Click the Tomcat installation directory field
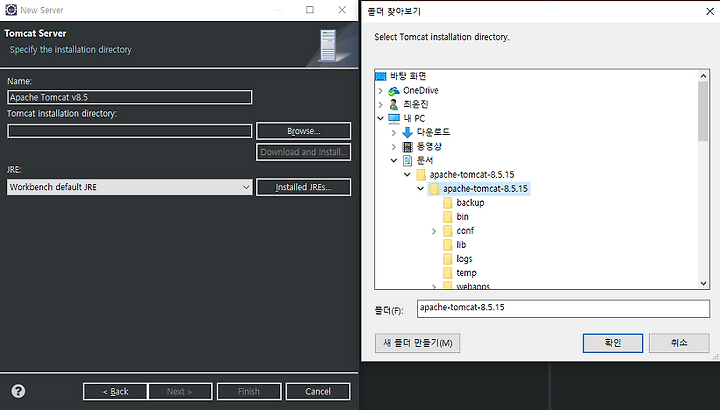This screenshot has width=720, height=410. [129, 131]
